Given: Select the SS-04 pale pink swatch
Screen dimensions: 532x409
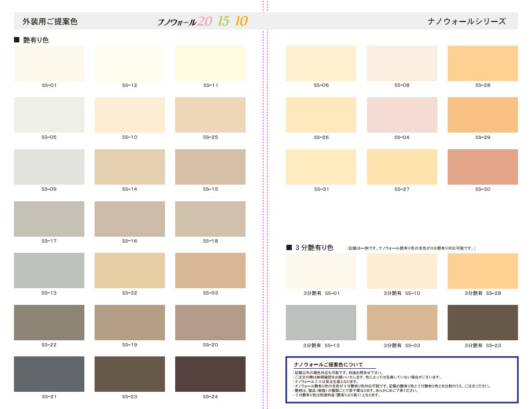Looking at the screenshot, I should click(x=402, y=115).
